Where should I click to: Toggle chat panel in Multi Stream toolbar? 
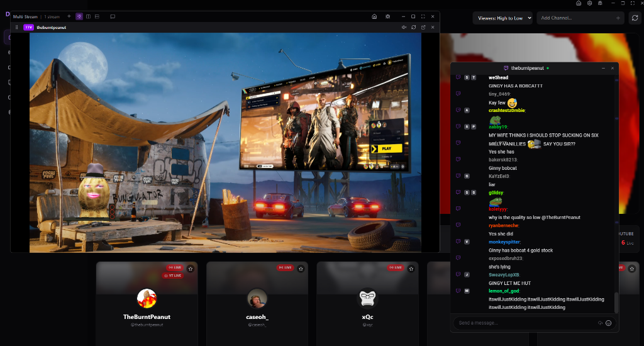click(x=113, y=16)
